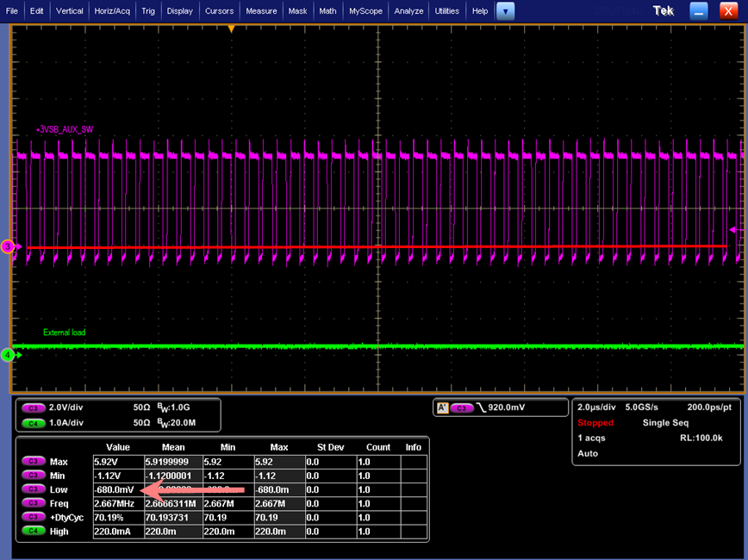Click the C3 badge on Freq measurement
Image resolution: width=748 pixels, height=560 pixels.
point(34,503)
